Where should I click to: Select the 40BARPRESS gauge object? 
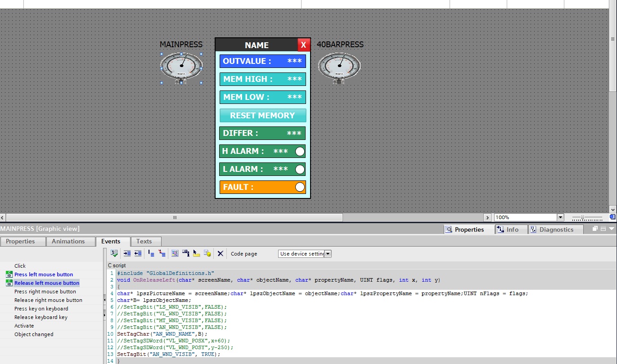339,66
